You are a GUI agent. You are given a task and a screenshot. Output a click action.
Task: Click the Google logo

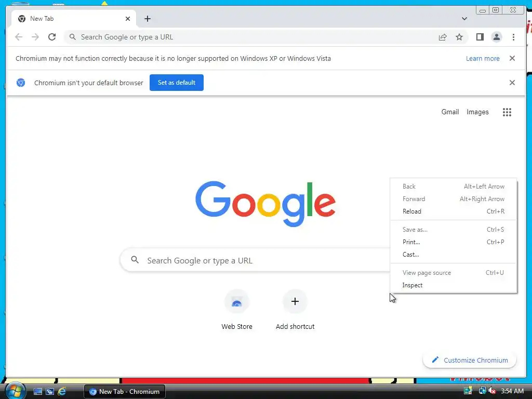pos(265,204)
